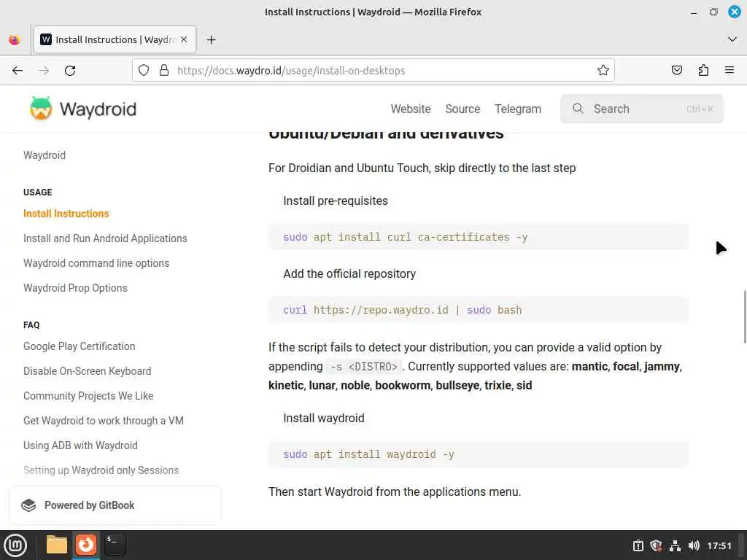Image resolution: width=747 pixels, height=560 pixels.
Task: Expand the list all tabs chevron
Action: point(732,39)
